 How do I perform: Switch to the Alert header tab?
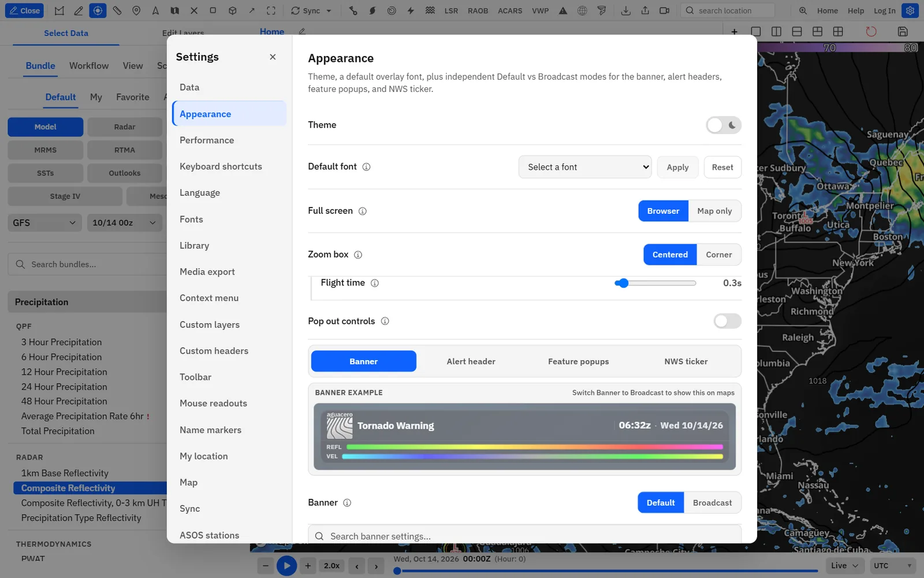pos(471,361)
